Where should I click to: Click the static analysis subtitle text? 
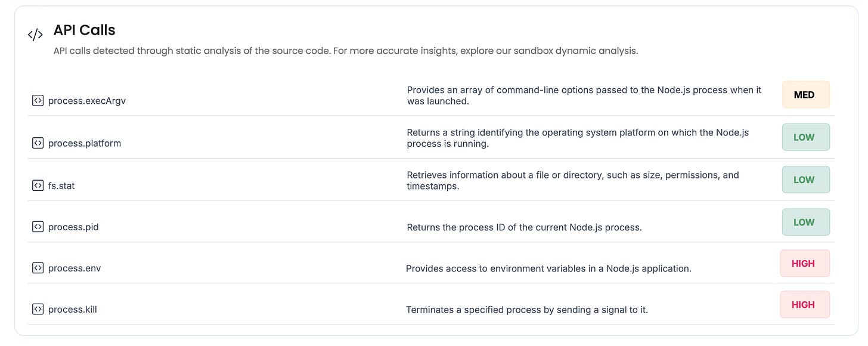click(346, 51)
